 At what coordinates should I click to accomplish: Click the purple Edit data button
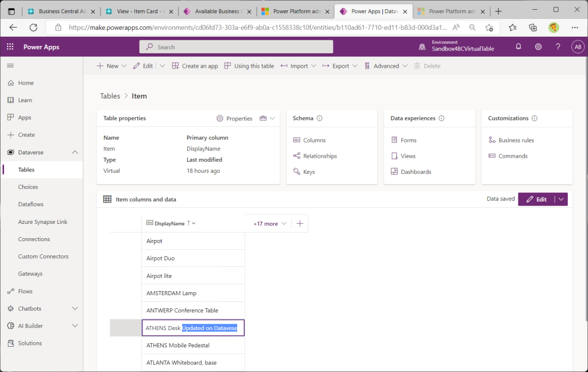click(537, 199)
